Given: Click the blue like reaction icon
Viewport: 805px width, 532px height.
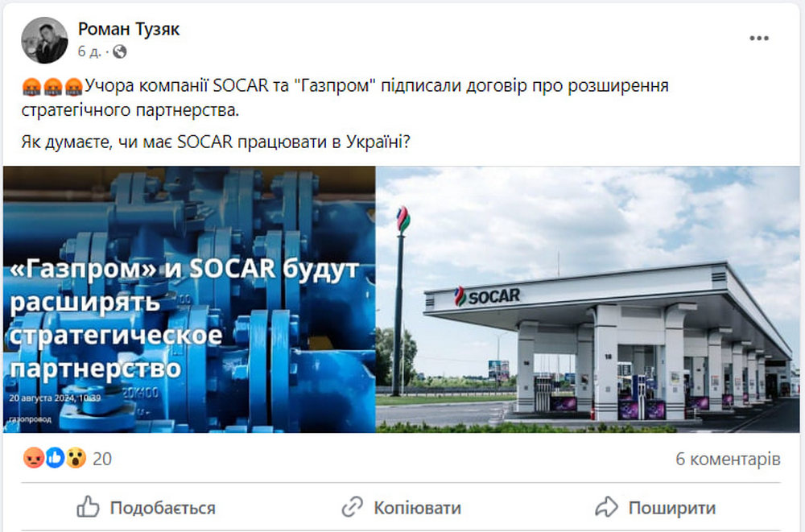Looking at the screenshot, I should tap(55, 457).
